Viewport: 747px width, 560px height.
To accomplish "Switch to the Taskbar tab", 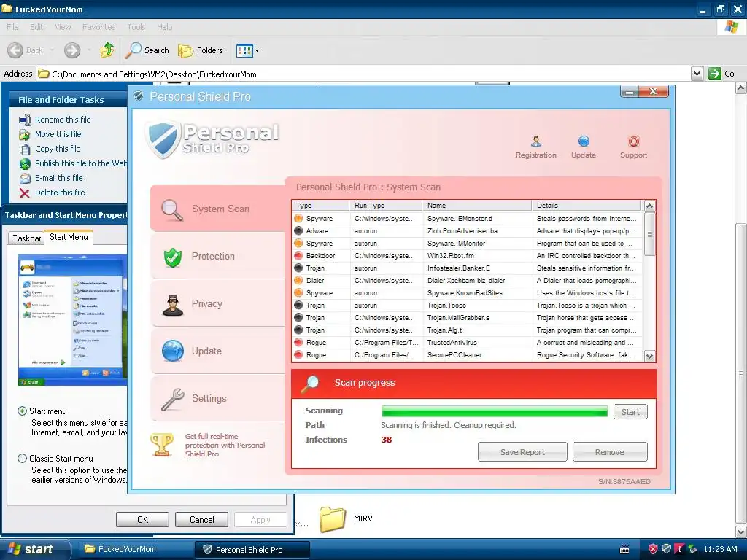I will (26, 238).
